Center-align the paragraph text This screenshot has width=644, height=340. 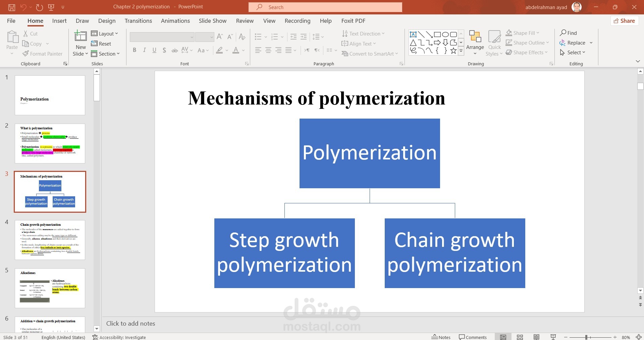[268, 50]
